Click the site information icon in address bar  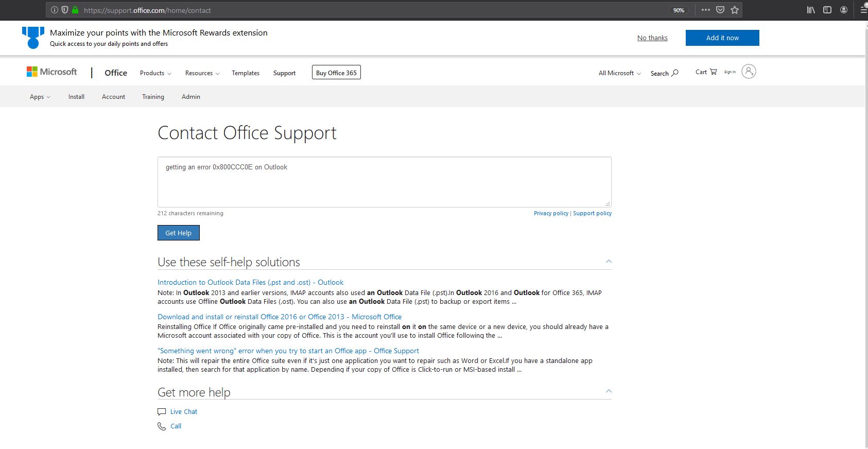[x=55, y=10]
